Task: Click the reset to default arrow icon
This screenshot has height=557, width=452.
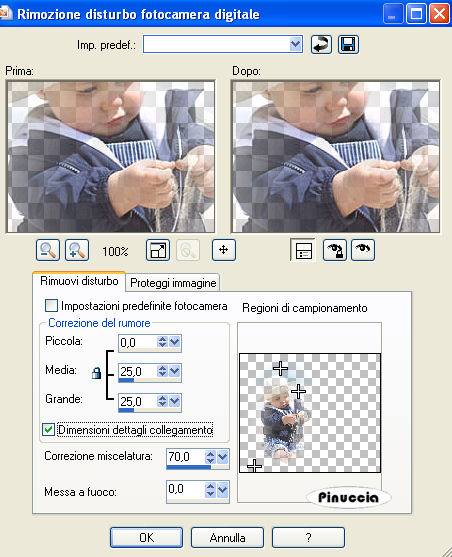Action: click(321, 45)
